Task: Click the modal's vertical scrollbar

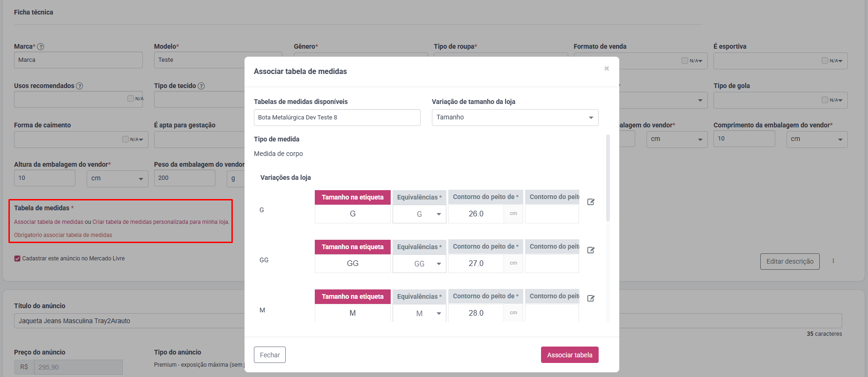Action: click(608, 178)
